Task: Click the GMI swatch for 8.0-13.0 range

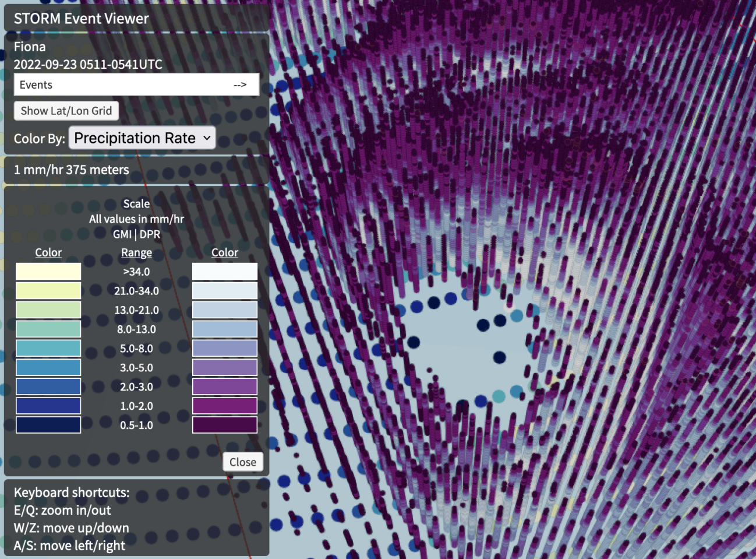Action: (x=48, y=329)
